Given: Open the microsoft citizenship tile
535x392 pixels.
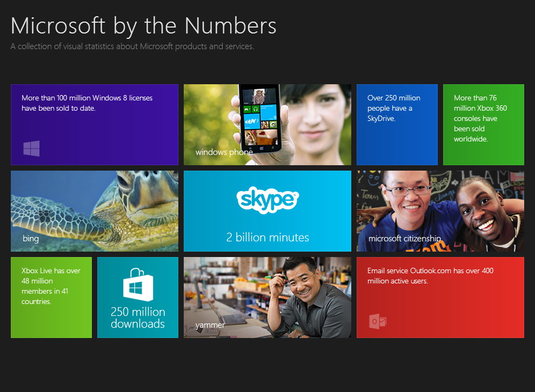Looking at the screenshot, I should (x=440, y=211).
